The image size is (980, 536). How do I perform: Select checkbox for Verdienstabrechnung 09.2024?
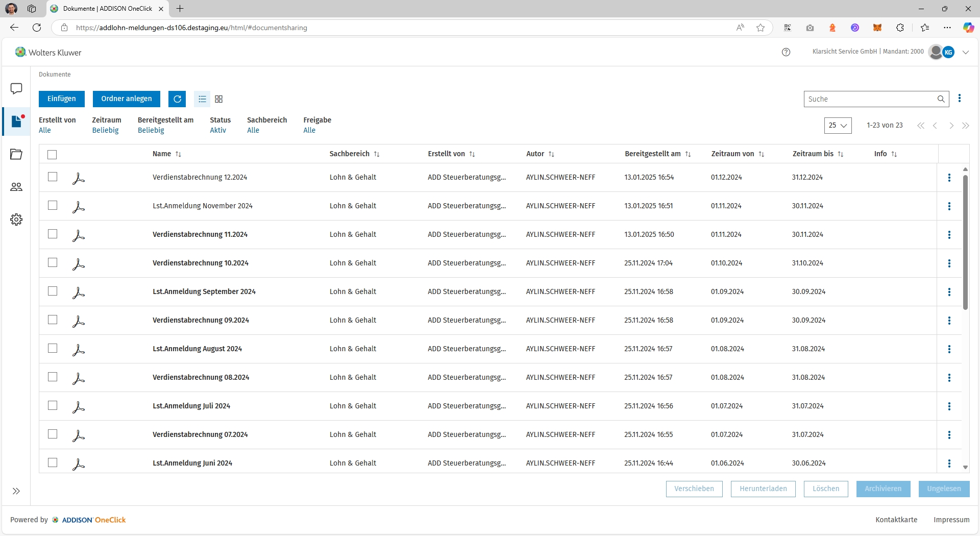[53, 320]
